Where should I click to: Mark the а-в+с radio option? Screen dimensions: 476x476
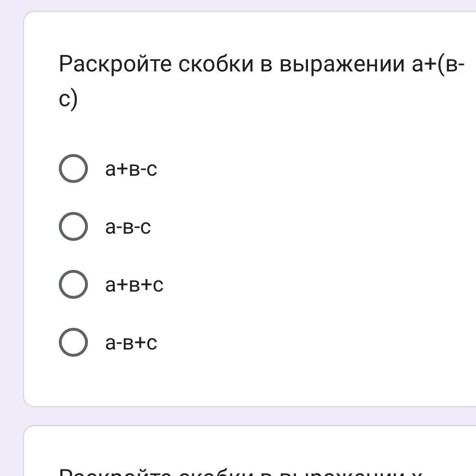(x=73, y=342)
